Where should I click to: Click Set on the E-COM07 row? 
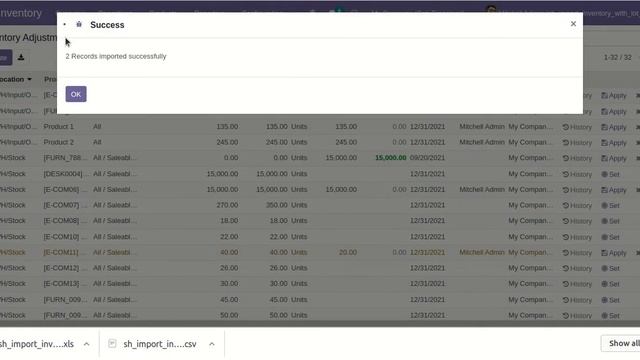pyautogui.click(x=611, y=206)
